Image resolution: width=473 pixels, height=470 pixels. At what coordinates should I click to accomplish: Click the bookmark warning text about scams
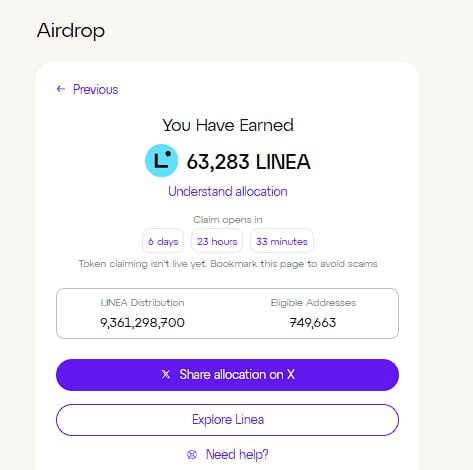228,264
